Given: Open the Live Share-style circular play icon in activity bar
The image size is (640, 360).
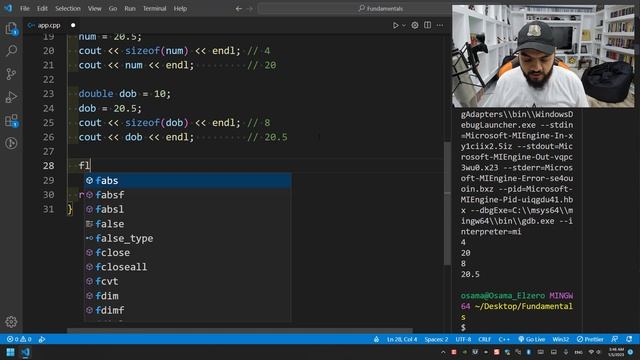Looking at the screenshot, I should pyautogui.click(x=11, y=143).
